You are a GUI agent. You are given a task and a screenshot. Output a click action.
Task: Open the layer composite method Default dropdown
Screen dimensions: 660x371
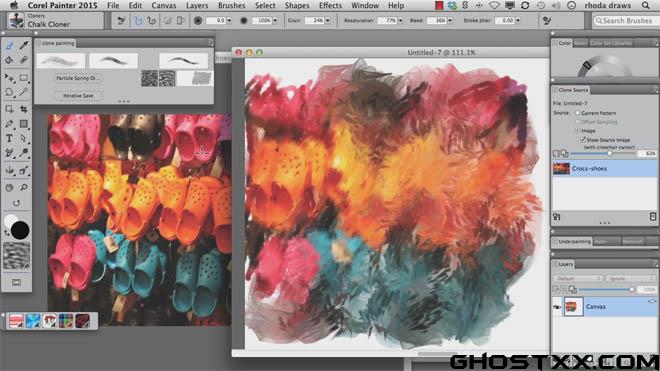(578, 278)
